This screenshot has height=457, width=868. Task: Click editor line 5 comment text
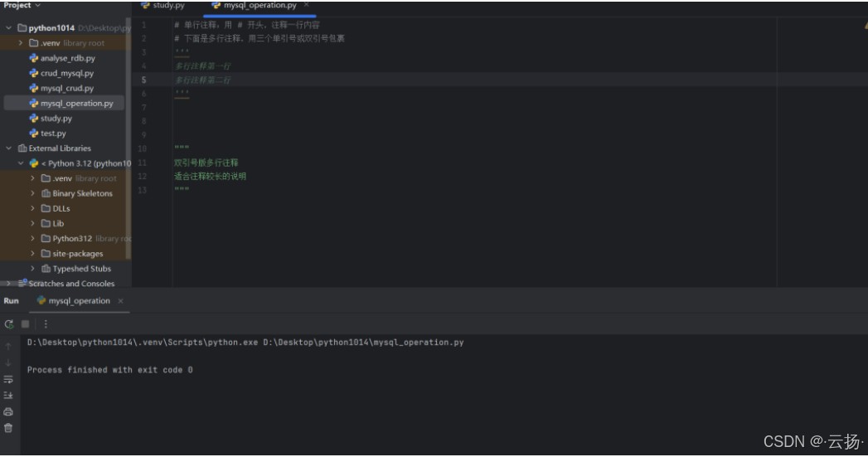203,80
